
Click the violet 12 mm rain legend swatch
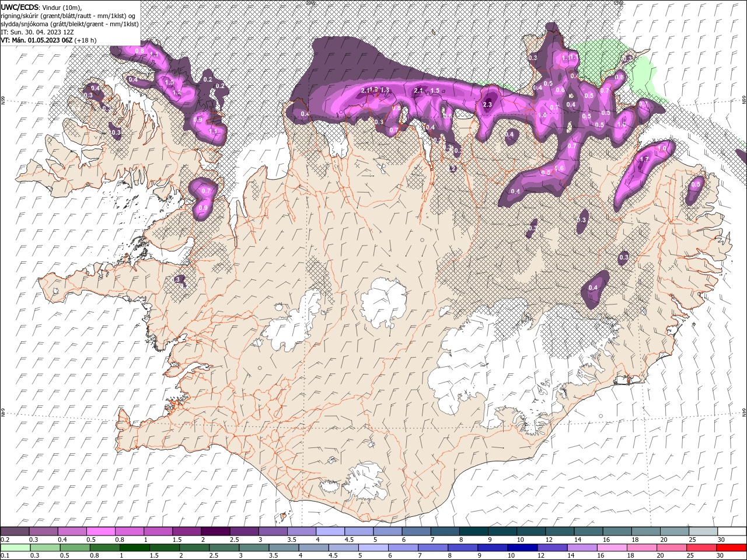(x=551, y=548)
